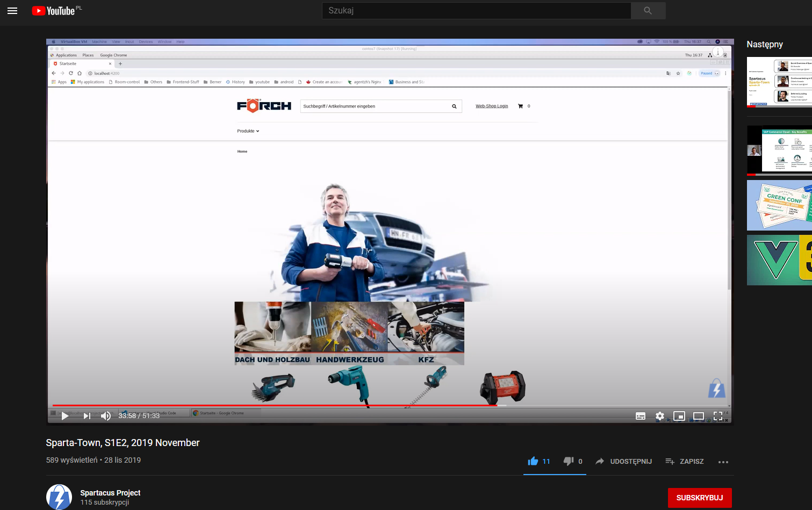This screenshot has width=812, height=510.
Task: Mute the video volume speaker icon
Action: [106, 416]
